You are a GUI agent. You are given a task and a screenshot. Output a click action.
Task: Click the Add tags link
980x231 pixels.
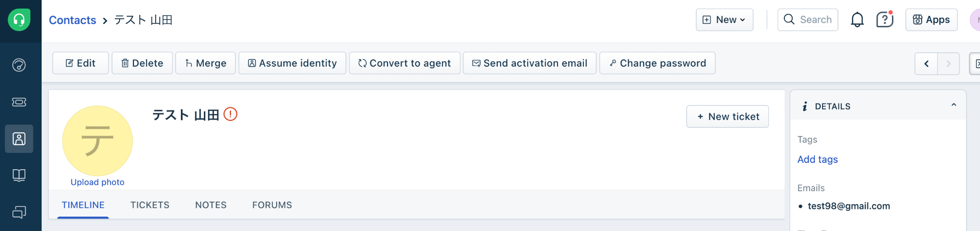817,159
